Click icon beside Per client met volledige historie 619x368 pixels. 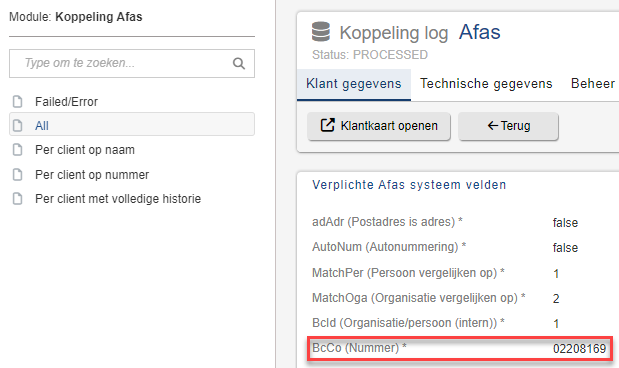[x=18, y=199]
